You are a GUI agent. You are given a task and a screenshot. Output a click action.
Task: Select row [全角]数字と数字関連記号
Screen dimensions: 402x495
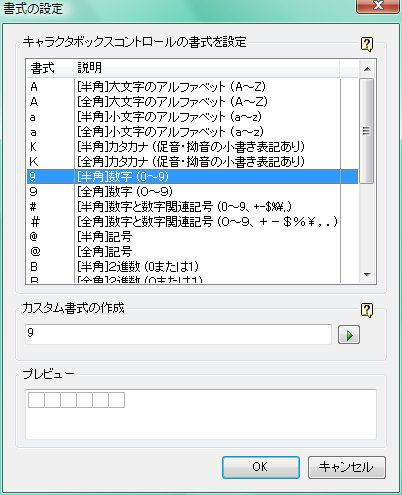pos(192,222)
